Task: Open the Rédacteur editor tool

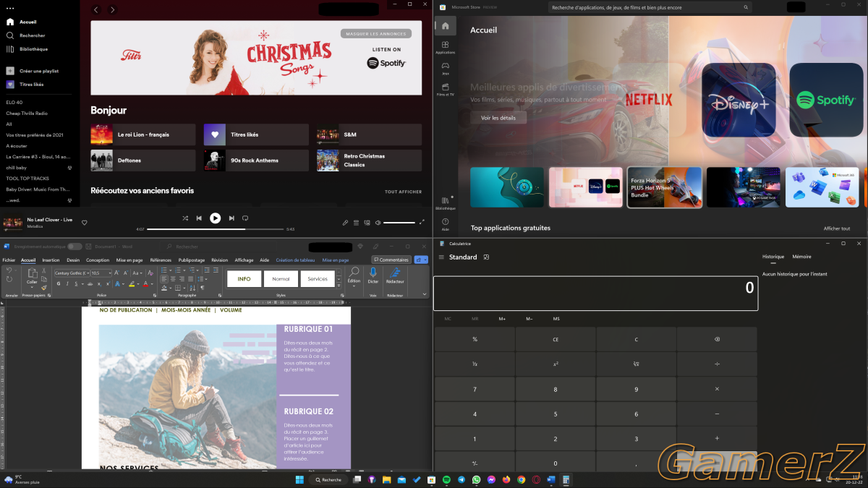Action: (395, 275)
